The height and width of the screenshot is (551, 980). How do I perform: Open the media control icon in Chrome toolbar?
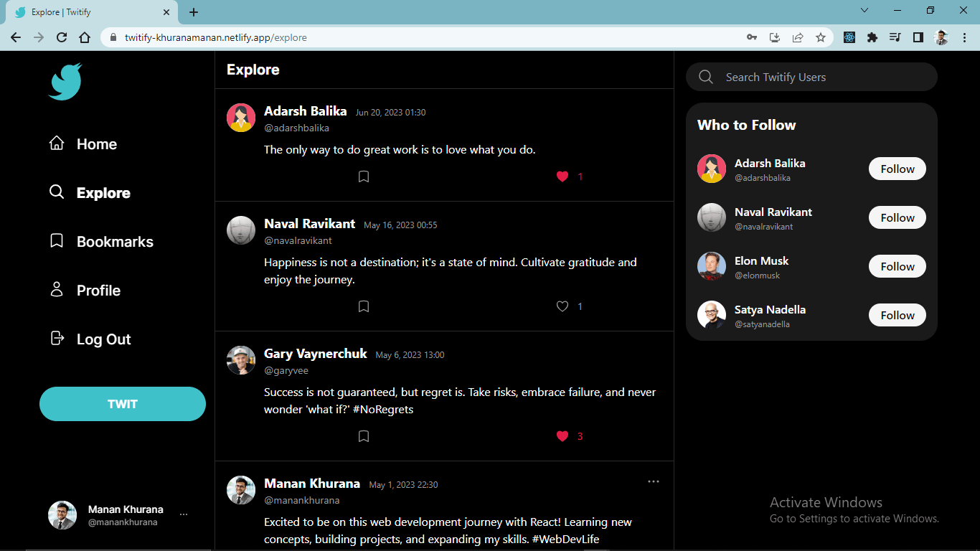pos(895,37)
